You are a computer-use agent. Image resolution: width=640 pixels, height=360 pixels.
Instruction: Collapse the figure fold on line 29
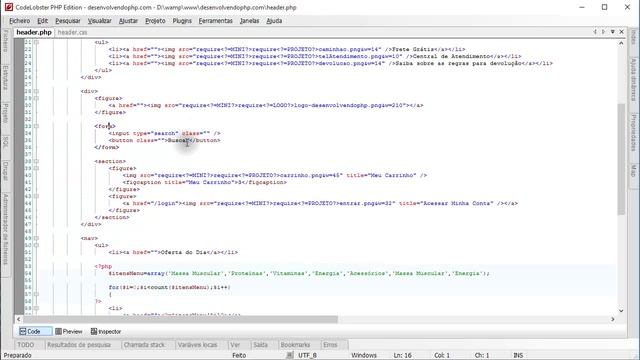36,98
